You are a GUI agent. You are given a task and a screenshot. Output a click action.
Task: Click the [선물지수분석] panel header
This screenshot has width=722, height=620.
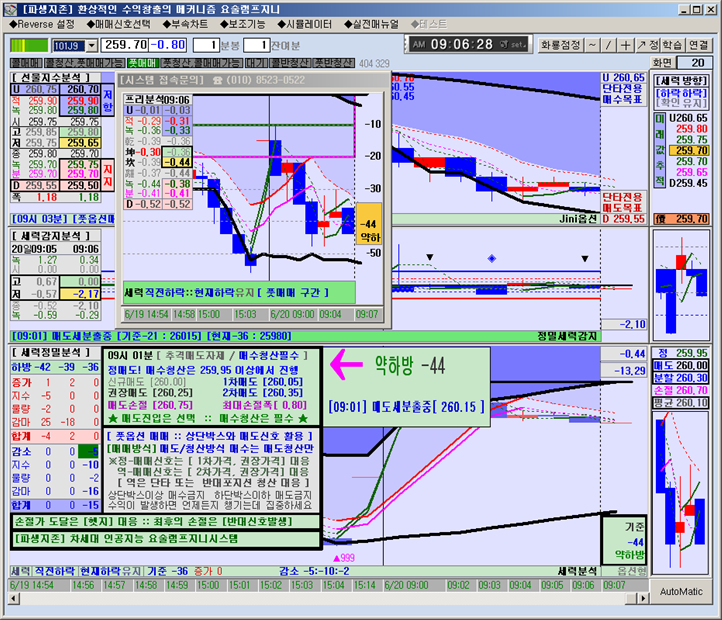click(x=51, y=77)
